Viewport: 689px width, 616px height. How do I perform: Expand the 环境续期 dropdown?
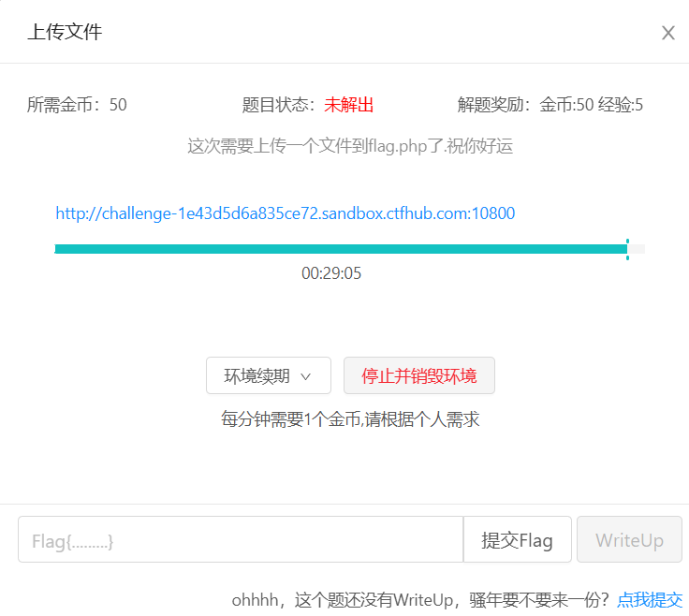tap(268, 376)
